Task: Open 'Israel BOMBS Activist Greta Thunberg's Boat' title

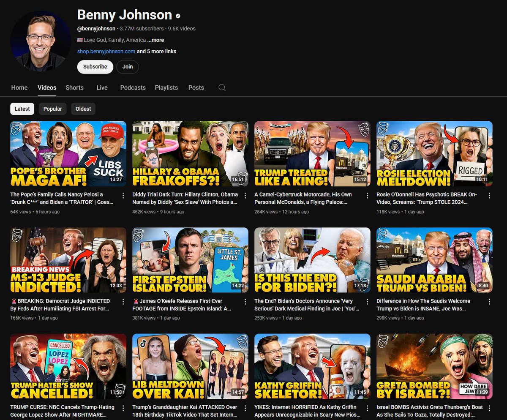Action: click(430, 411)
